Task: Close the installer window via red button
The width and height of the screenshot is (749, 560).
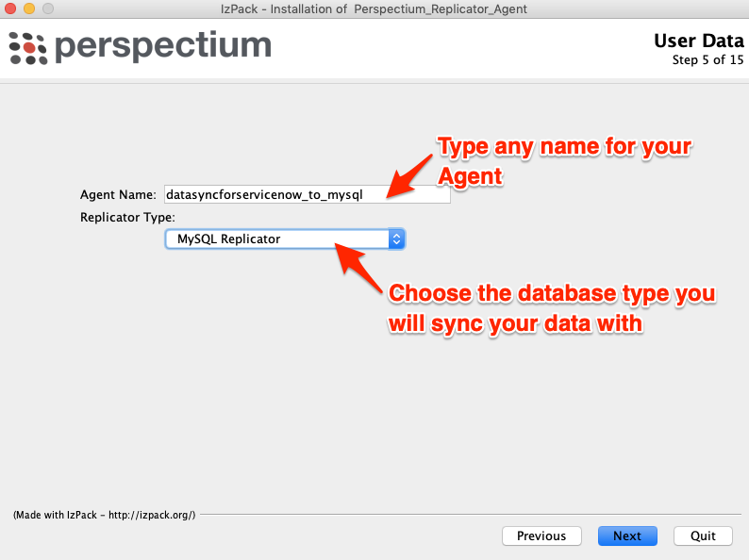Action: pyautogui.click(x=10, y=8)
